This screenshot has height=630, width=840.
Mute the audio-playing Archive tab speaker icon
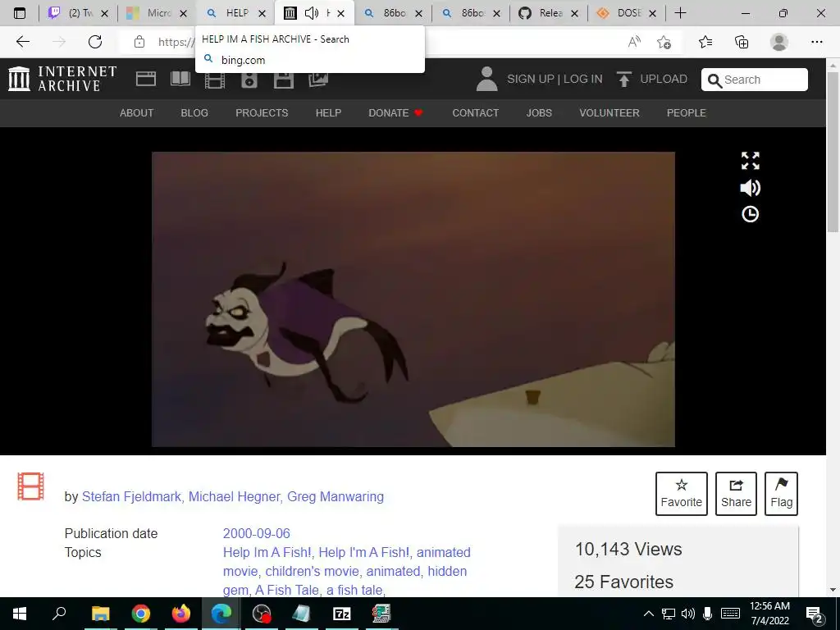[311, 13]
